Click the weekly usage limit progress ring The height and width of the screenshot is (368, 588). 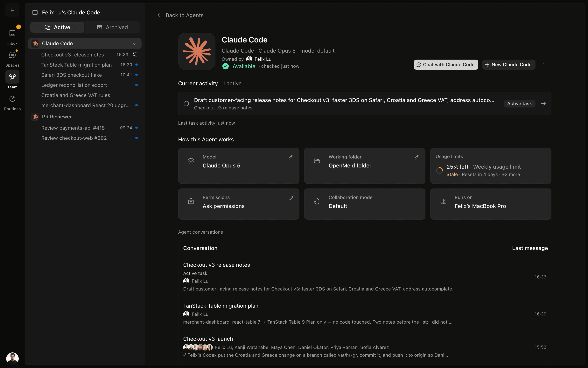[x=439, y=171]
